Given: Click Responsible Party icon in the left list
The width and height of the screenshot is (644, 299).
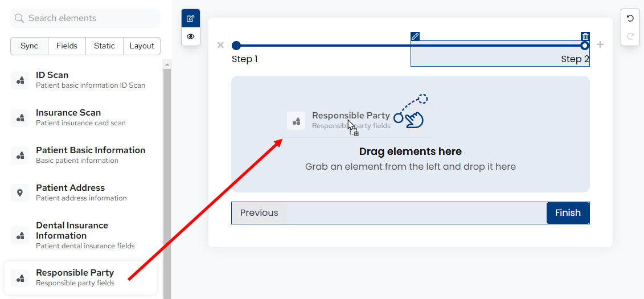Looking at the screenshot, I should click(x=20, y=278).
